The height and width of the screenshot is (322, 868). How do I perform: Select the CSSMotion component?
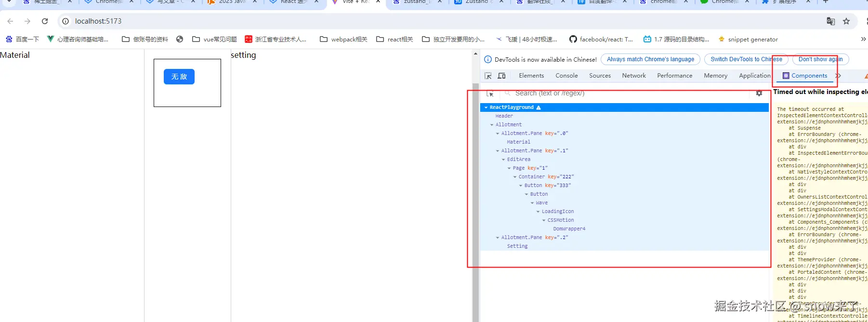coord(561,220)
